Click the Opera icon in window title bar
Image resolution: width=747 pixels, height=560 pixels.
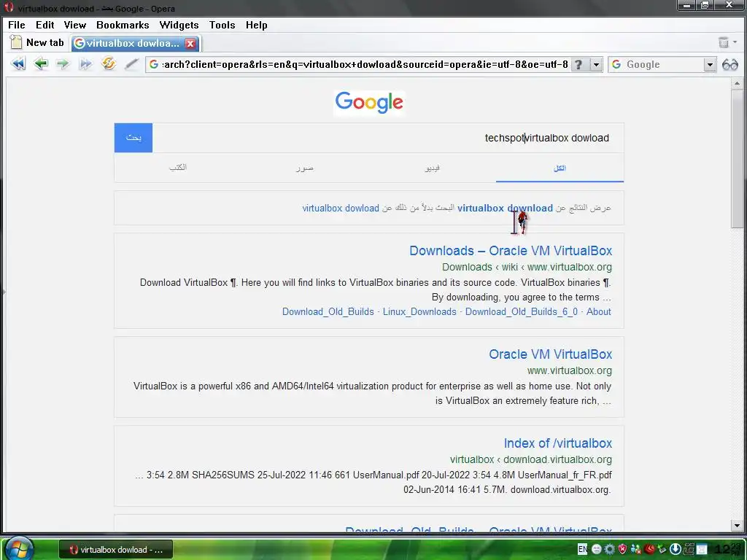tap(9, 7)
